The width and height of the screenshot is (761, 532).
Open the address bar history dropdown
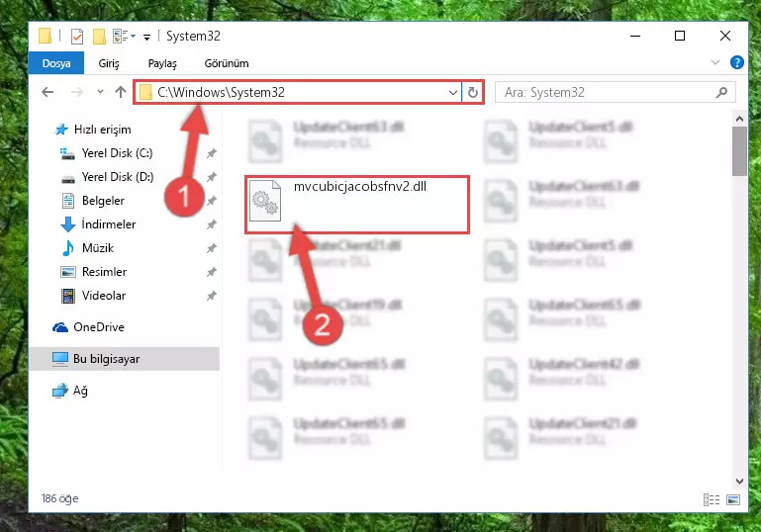(x=453, y=92)
